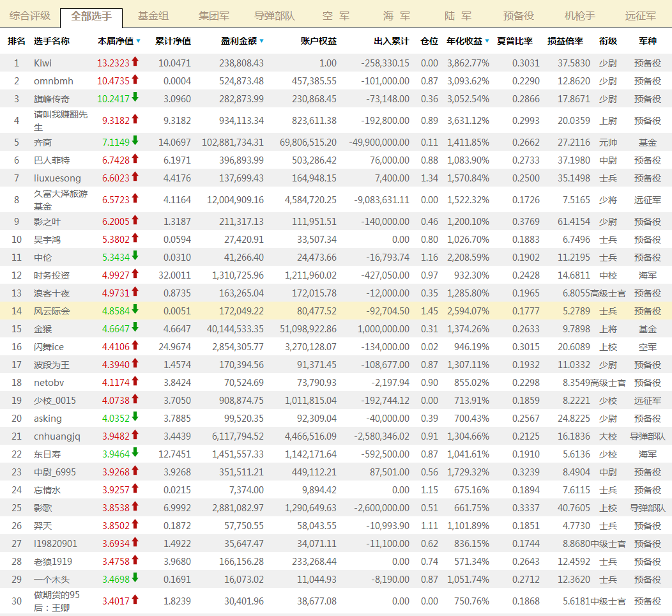
Task: Click the green down arrow for 风云际会
Action: pyautogui.click(x=135, y=310)
